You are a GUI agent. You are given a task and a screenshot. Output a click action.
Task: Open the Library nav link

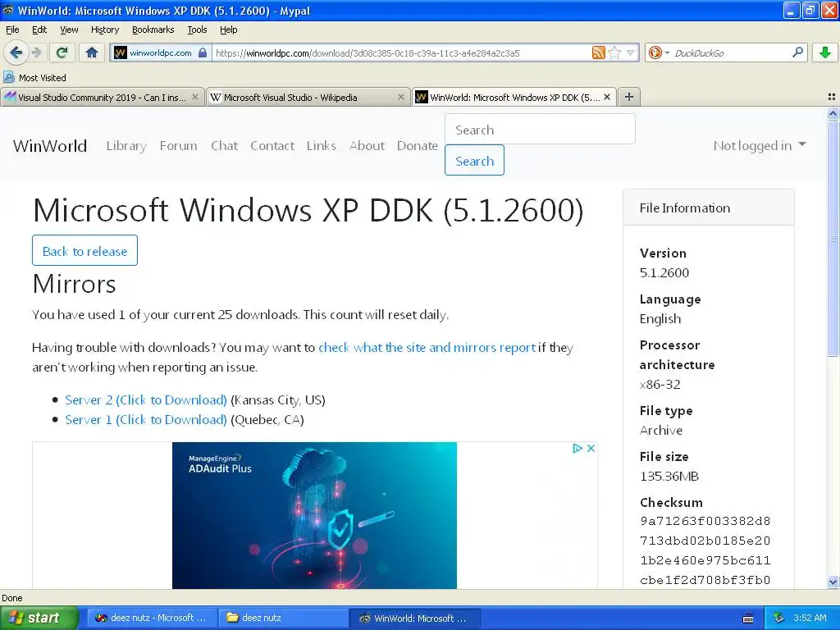(126, 146)
